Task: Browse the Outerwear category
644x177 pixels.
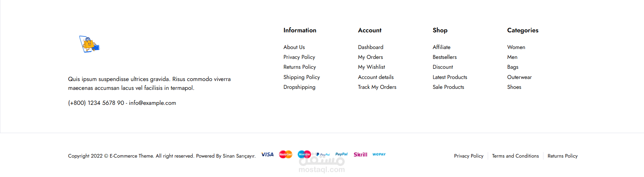Action: (519, 77)
